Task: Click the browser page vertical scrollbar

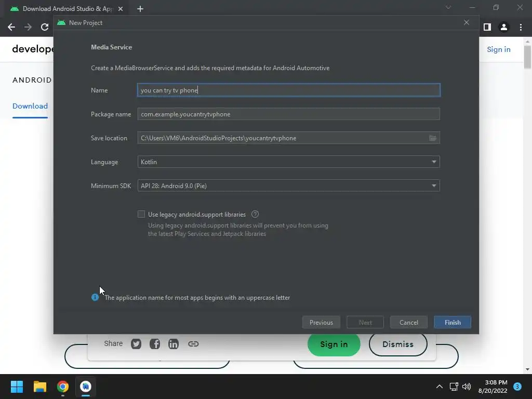Action: point(527,57)
